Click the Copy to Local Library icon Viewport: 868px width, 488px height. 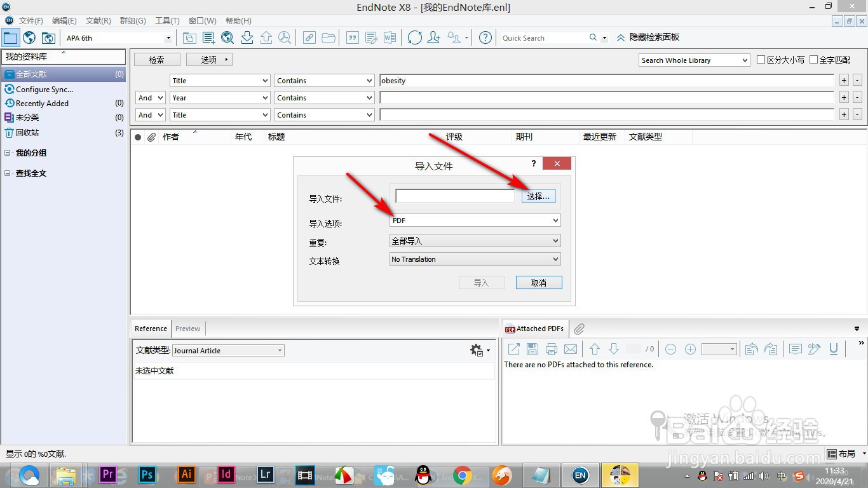189,37
